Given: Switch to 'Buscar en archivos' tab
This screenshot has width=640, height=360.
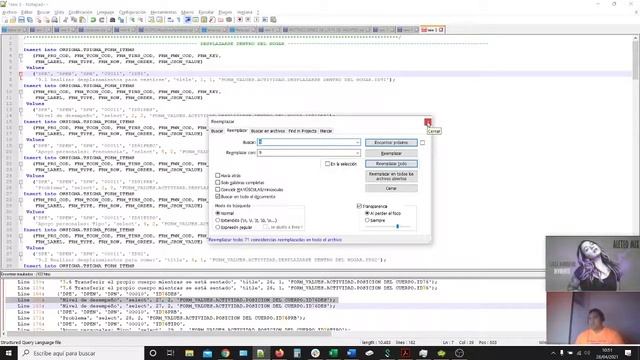Looking at the screenshot, I should (268, 131).
